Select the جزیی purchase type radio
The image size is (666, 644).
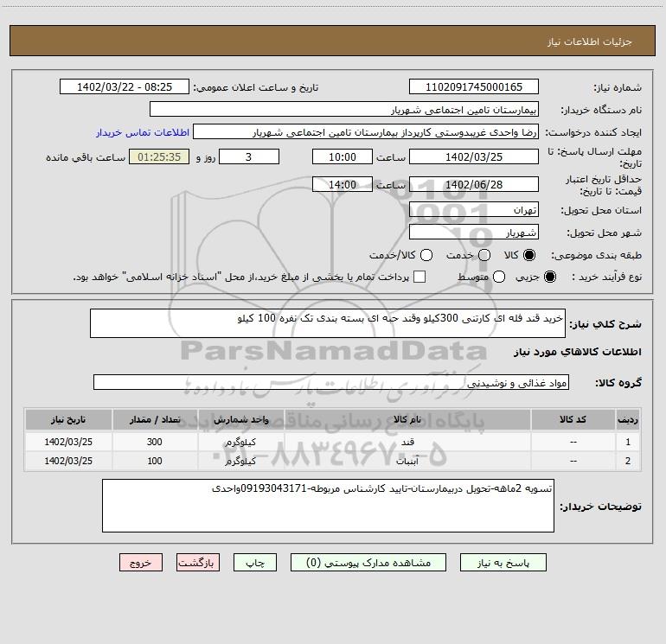pos(549,277)
